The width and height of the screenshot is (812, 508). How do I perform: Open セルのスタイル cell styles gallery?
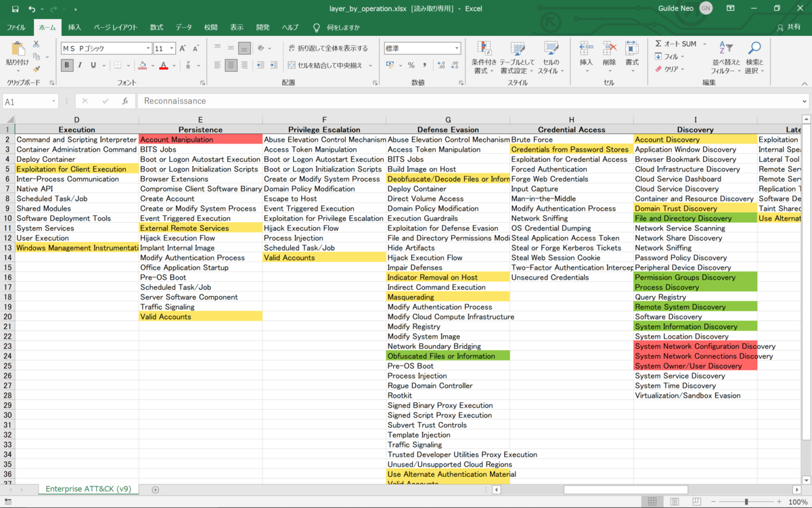[x=551, y=57]
